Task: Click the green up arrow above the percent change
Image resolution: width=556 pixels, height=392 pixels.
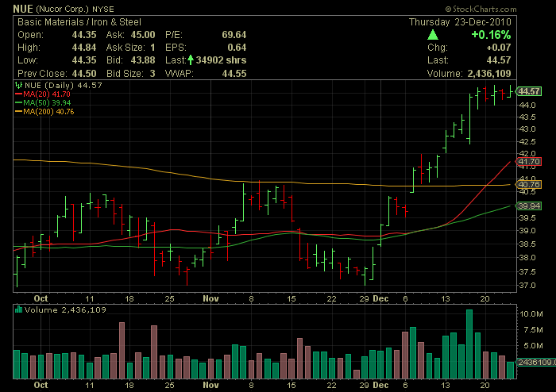Action: (x=432, y=35)
